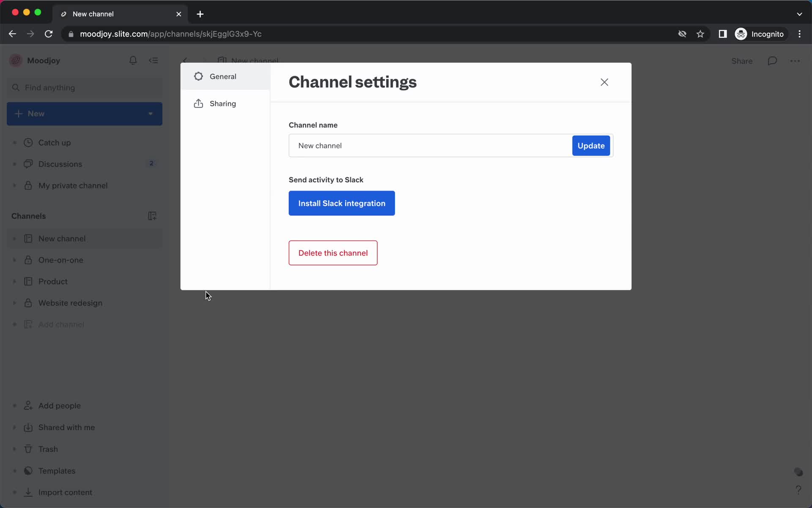The height and width of the screenshot is (508, 812).
Task: Click the Add people person icon
Action: 28,406
